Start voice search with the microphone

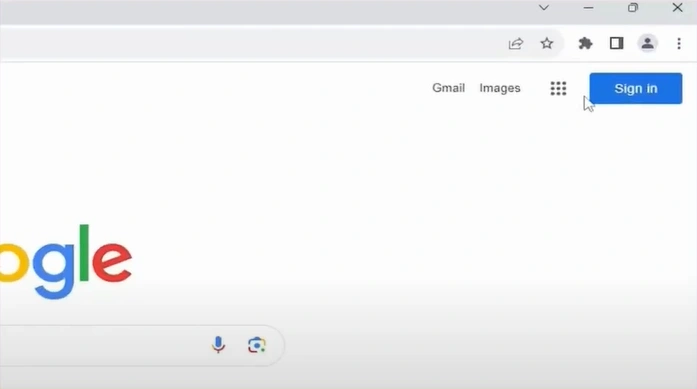218,345
